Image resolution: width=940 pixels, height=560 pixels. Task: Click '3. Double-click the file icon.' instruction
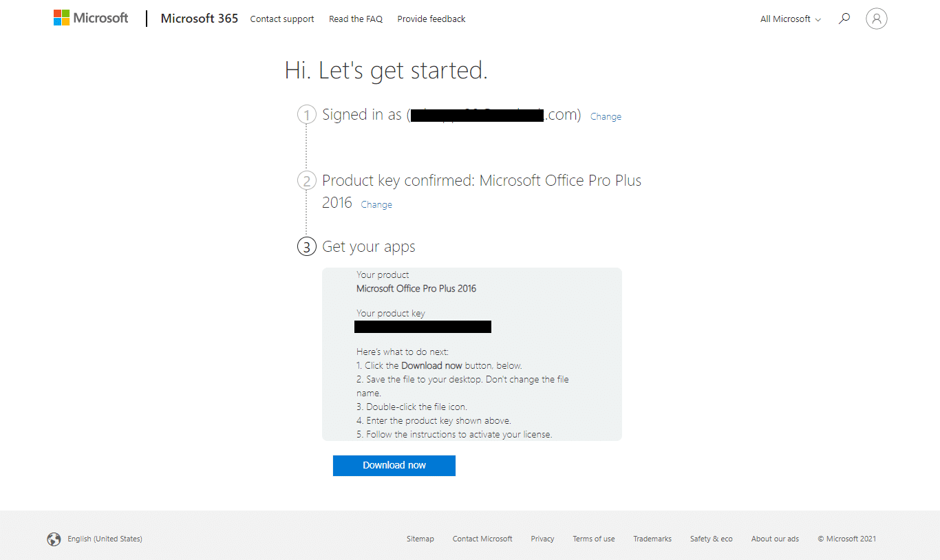tap(412, 407)
